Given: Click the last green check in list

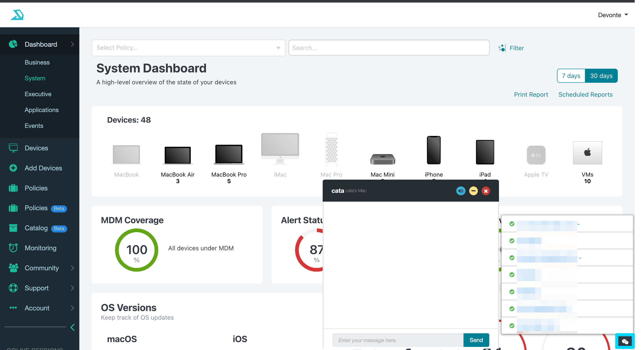Looking at the screenshot, I should click(512, 325).
